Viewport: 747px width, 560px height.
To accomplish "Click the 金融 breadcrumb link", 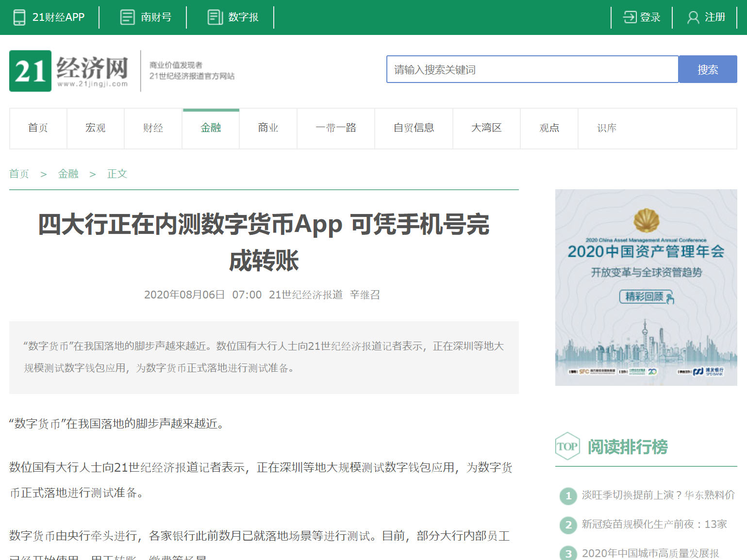I will click(68, 173).
